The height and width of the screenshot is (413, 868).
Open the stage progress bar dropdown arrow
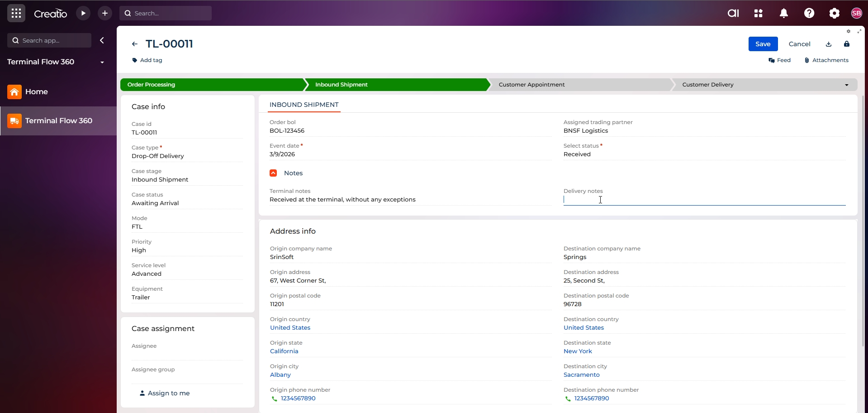click(x=847, y=85)
